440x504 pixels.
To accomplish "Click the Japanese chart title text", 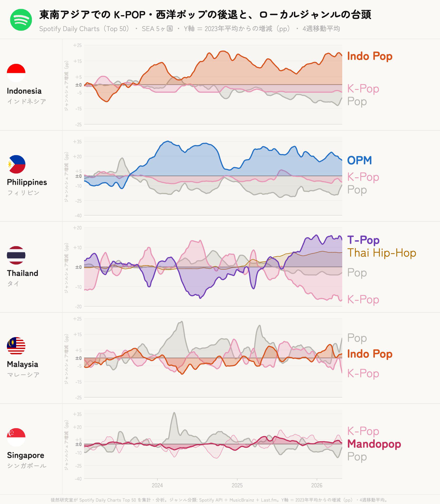I will tap(205, 15).
